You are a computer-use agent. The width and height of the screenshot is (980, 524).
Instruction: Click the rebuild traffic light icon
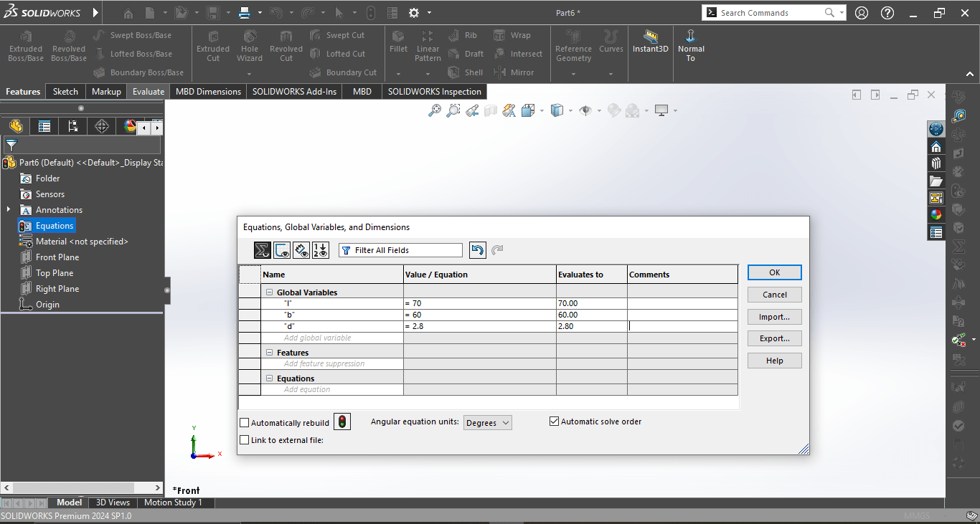[342, 421]
